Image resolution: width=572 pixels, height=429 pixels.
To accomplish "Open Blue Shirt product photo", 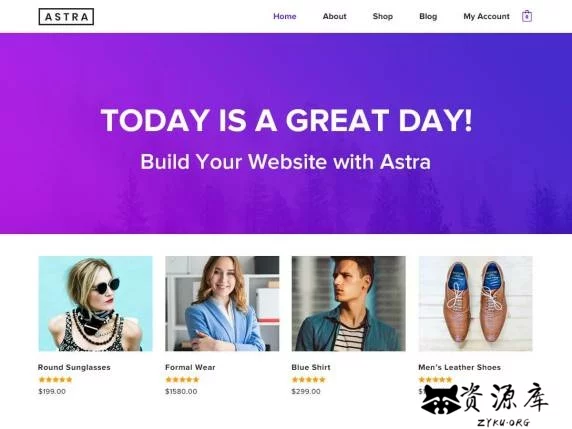I will 349,304.
